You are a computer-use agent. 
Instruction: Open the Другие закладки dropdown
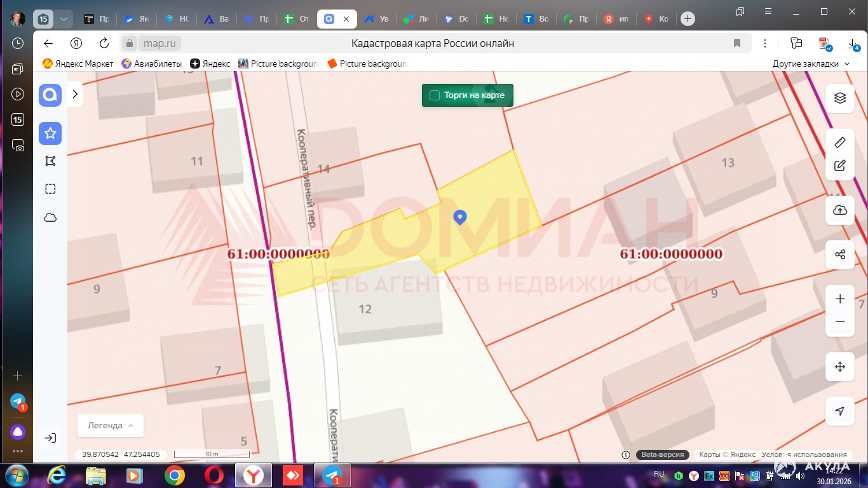811,64
